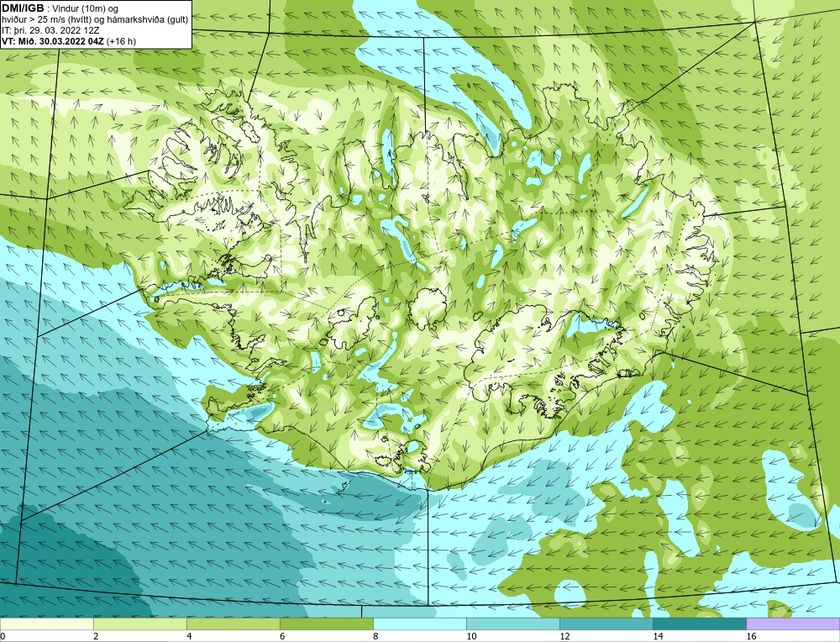
Task: Click the legend label '10'
Action: pos(471,636)
